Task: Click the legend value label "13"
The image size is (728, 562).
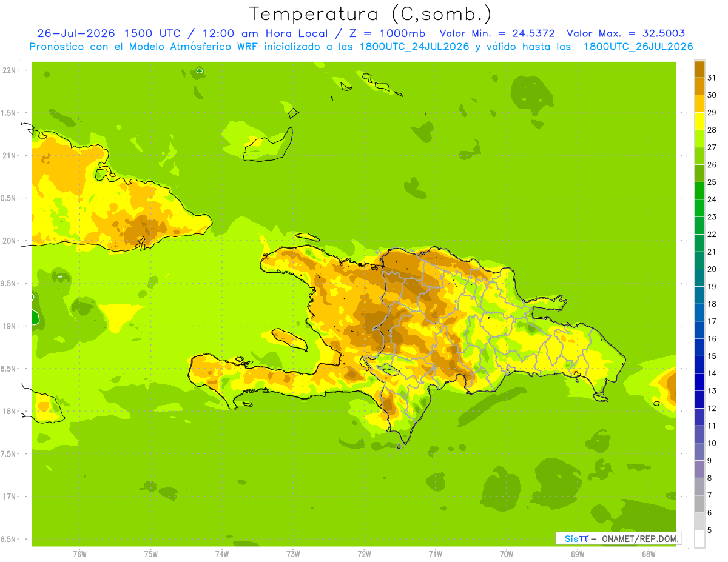Action: 712,391
